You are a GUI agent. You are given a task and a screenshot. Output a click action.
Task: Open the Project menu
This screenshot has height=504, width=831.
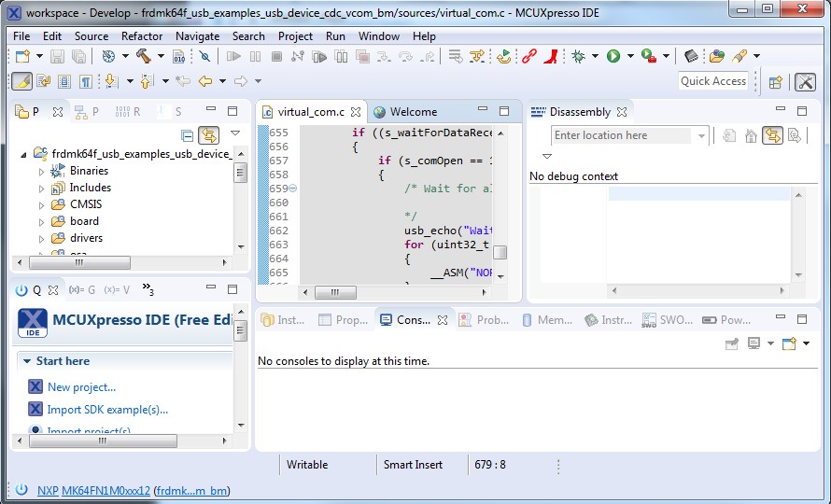pyautogui.click(x=295, y=36)
